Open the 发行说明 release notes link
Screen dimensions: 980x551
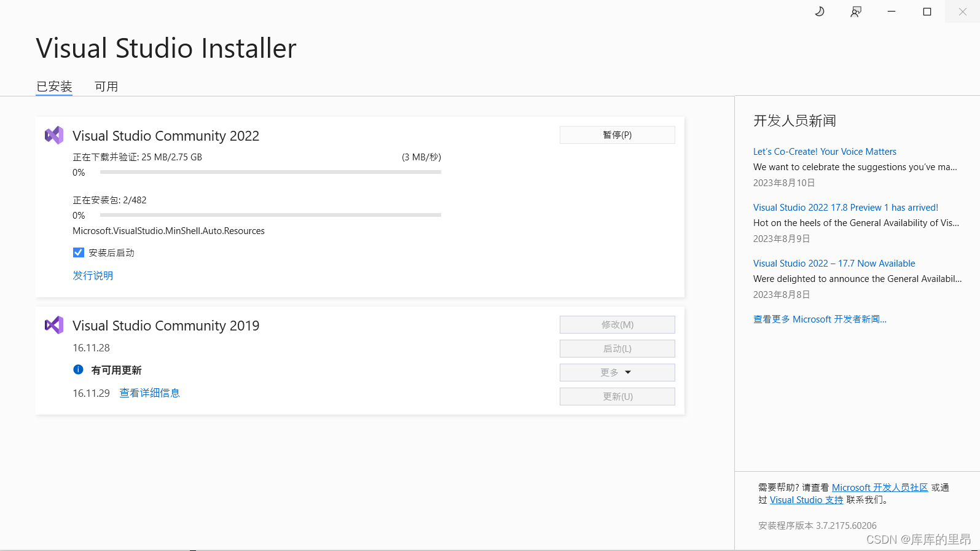[x=93, y=275]
